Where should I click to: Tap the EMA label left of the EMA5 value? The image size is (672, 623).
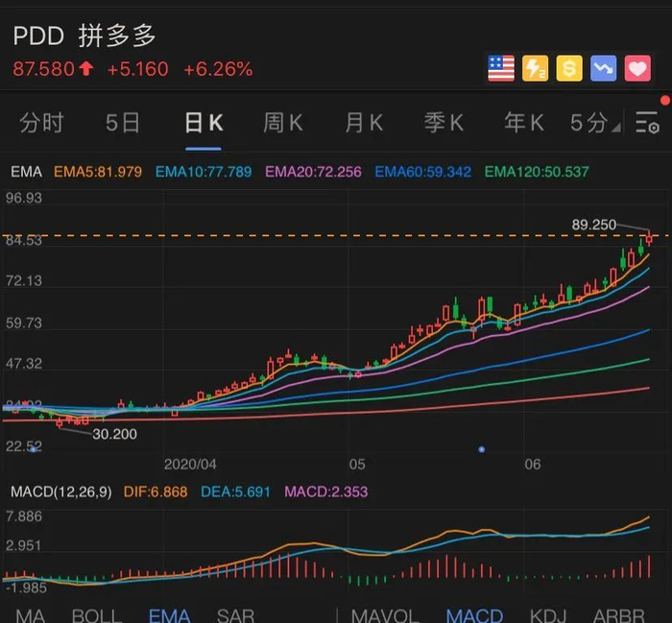(27, 172)
